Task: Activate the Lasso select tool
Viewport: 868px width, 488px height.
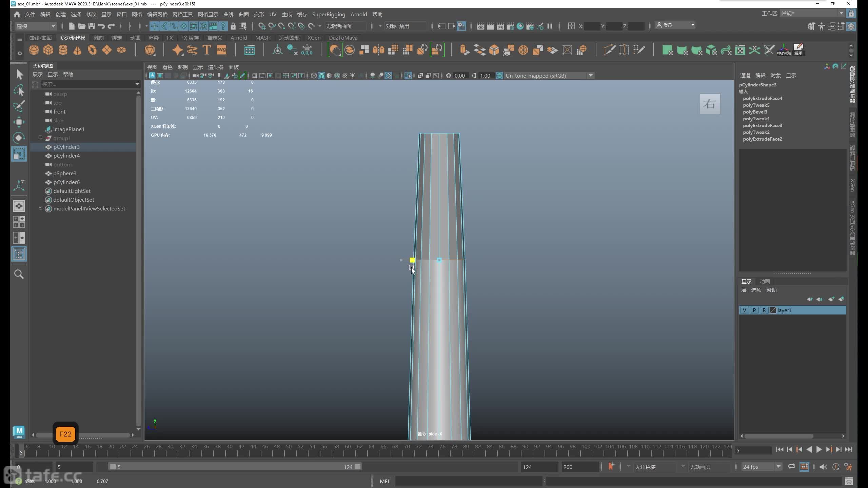Action: coord(19,90)
